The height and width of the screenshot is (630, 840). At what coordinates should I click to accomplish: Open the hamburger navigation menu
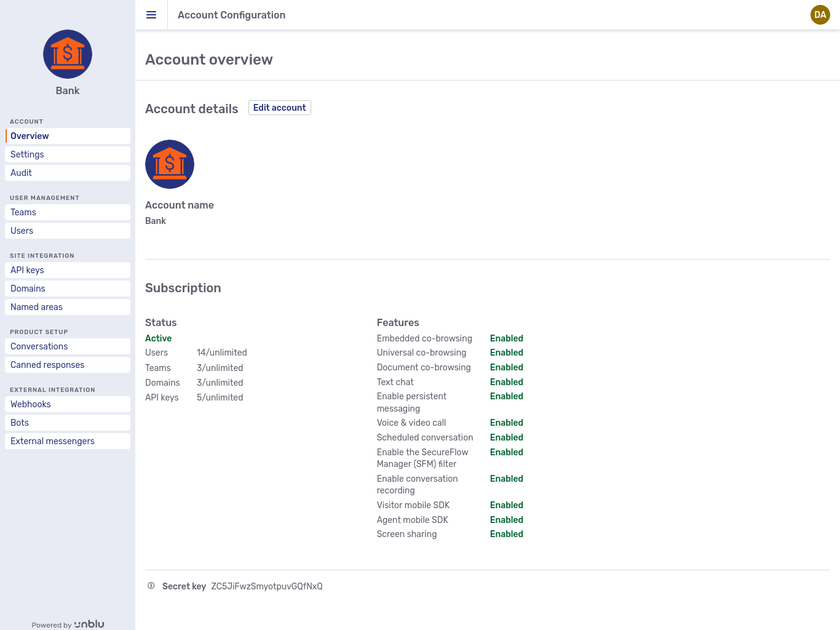(151, 15)
